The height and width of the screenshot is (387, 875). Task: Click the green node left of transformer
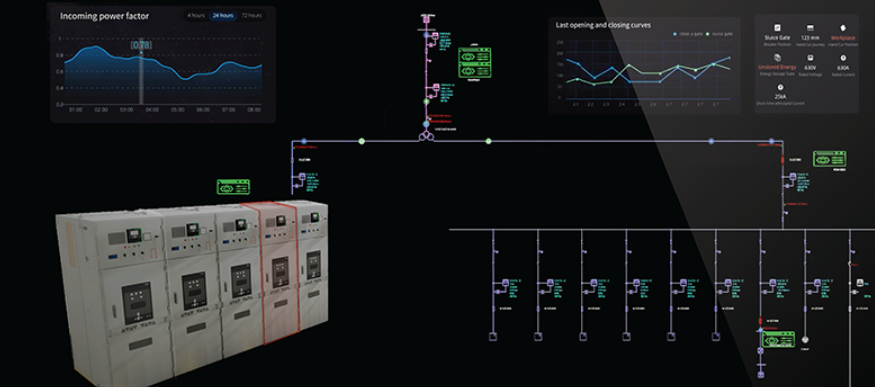[362, 141]
